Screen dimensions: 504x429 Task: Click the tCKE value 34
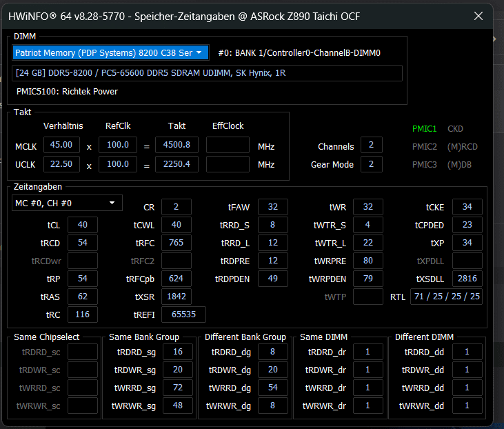point(467,207)
